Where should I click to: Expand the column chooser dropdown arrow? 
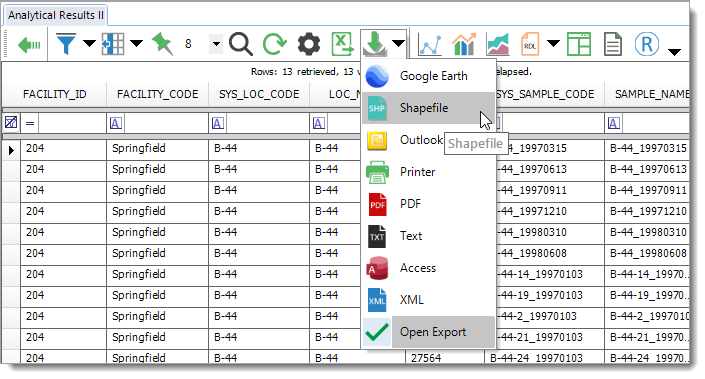136,44
